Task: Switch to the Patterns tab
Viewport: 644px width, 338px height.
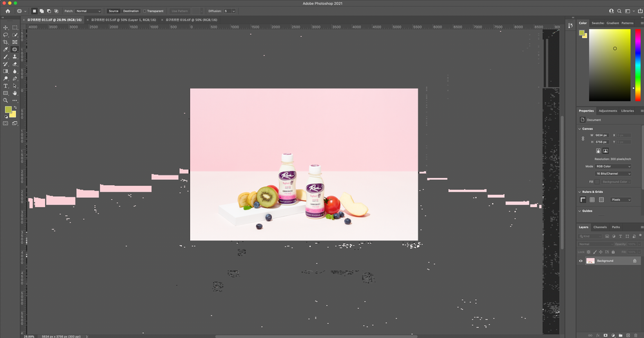Action: [x=627, y=23]
